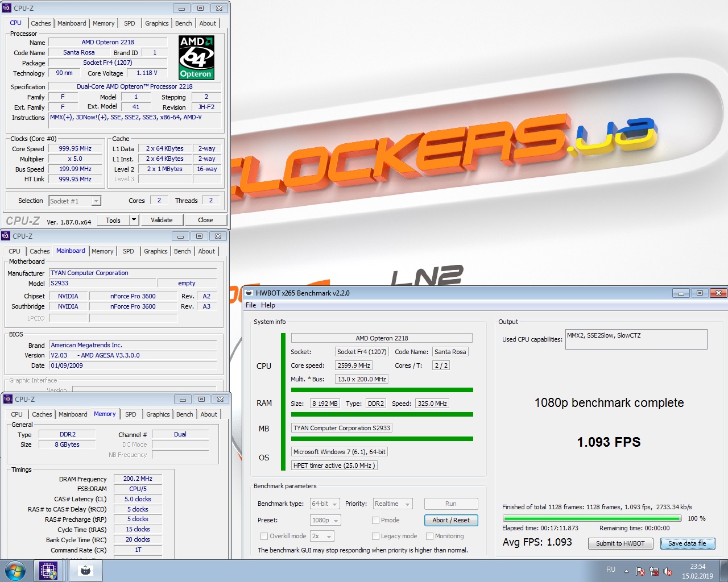728x582 pixels.
Task: Click the benchmark progress bar at 100 %
Action: 592,518
